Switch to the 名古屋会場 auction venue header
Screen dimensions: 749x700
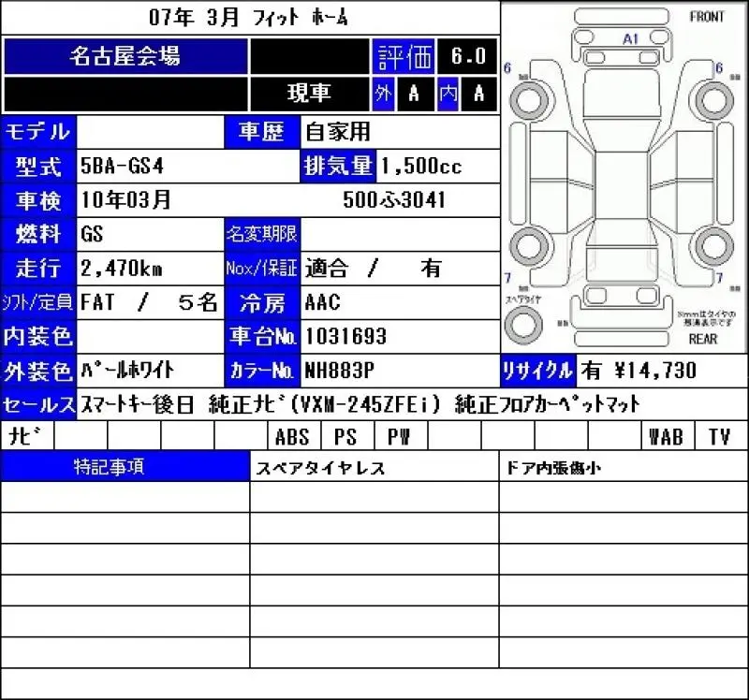tap(129, 56)
